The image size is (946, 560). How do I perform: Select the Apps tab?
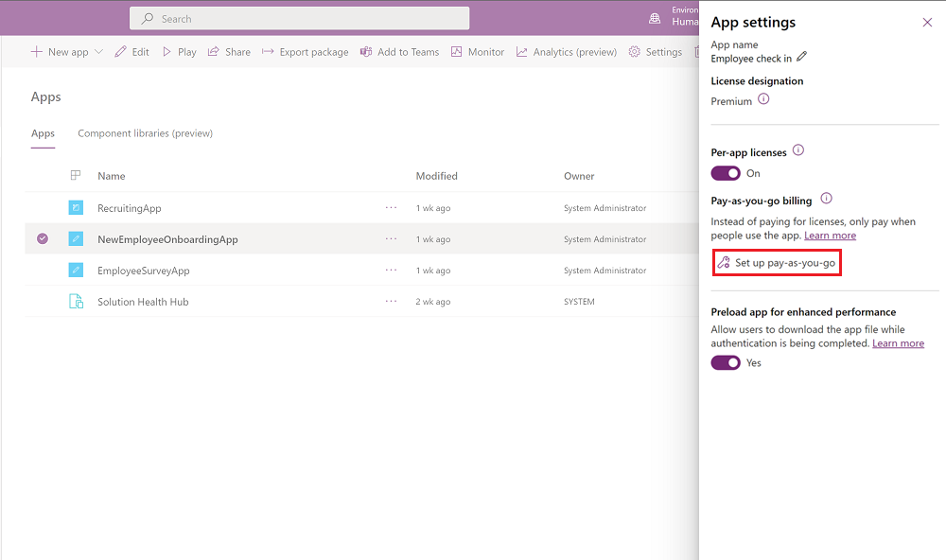(x=43, y=134)
